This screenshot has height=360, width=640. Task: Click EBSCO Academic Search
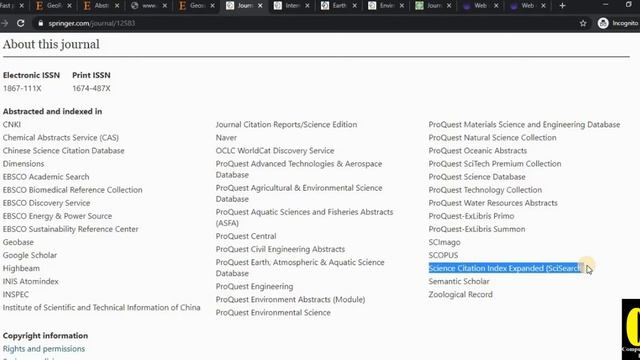tap(46, 177)
